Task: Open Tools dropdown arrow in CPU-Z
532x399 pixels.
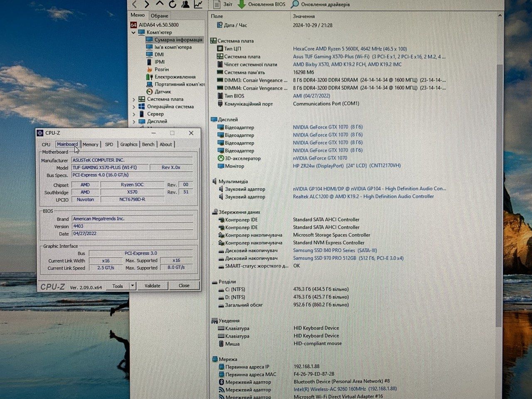Action: click(x=133, y=286)
